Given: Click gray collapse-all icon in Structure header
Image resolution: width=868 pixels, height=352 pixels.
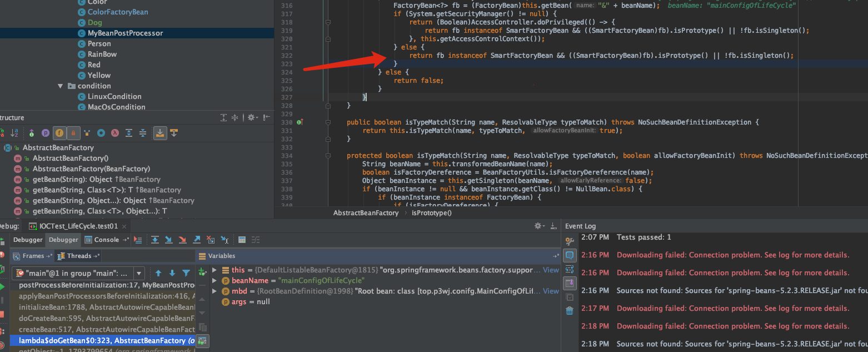Looking at the screenshot, I should coord(235,118).
